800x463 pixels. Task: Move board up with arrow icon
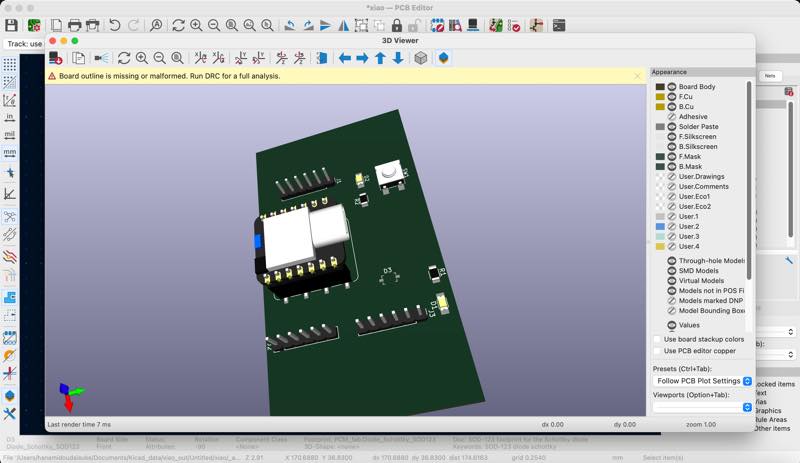click(380, 58)
